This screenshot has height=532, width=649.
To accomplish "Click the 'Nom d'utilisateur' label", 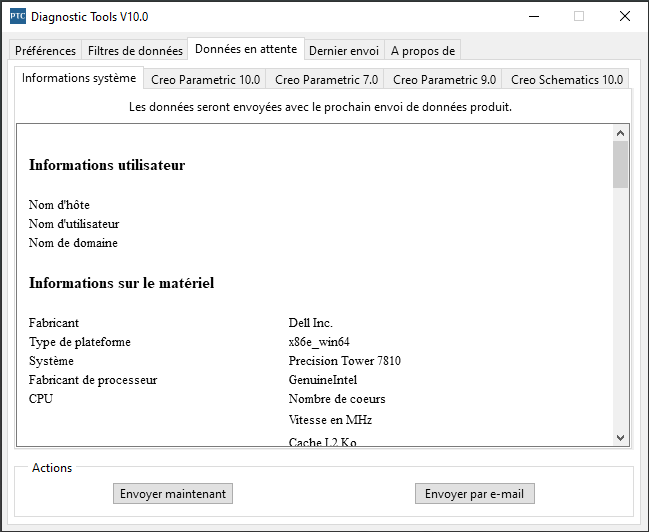I will coord(74,224).
